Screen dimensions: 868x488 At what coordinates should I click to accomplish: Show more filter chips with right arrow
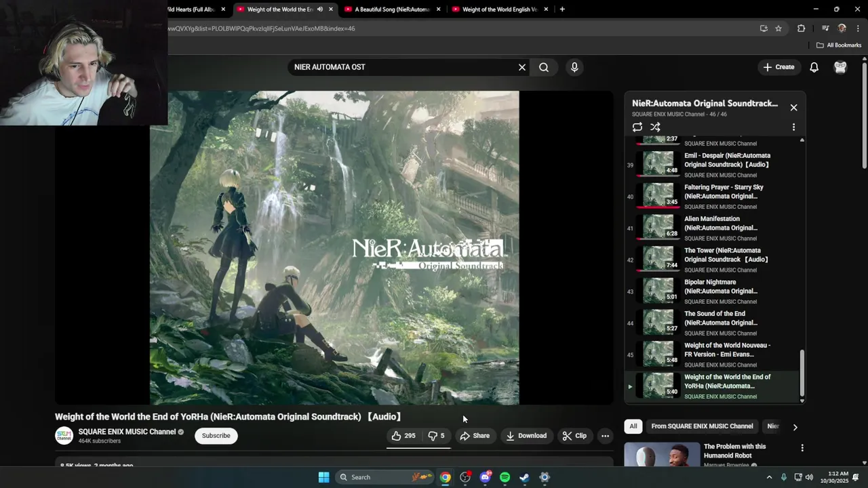(795, 427)
